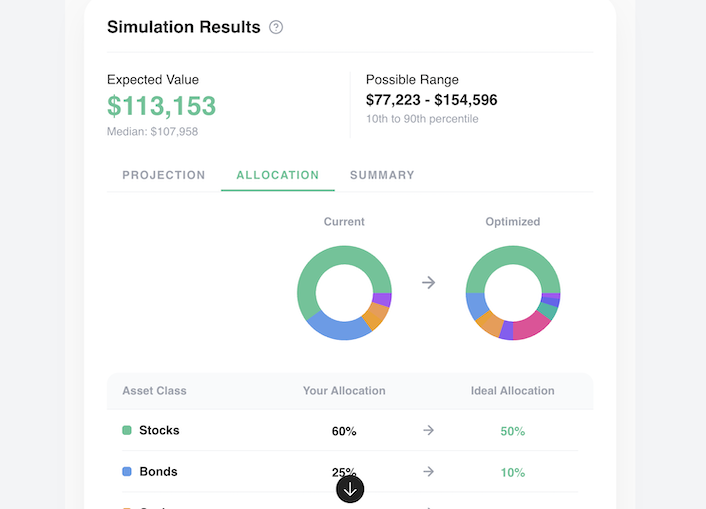This screenshot has height=509, width=706.
Task: Click the Possible Range dollar amounts
Action: click(x=431, y=100)
